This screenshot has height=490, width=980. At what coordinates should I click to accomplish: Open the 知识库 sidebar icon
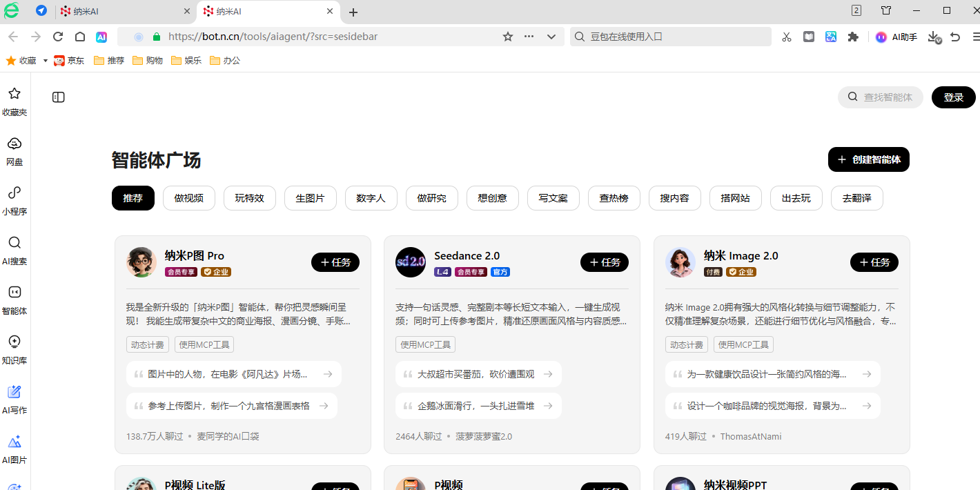coord(14,342)
